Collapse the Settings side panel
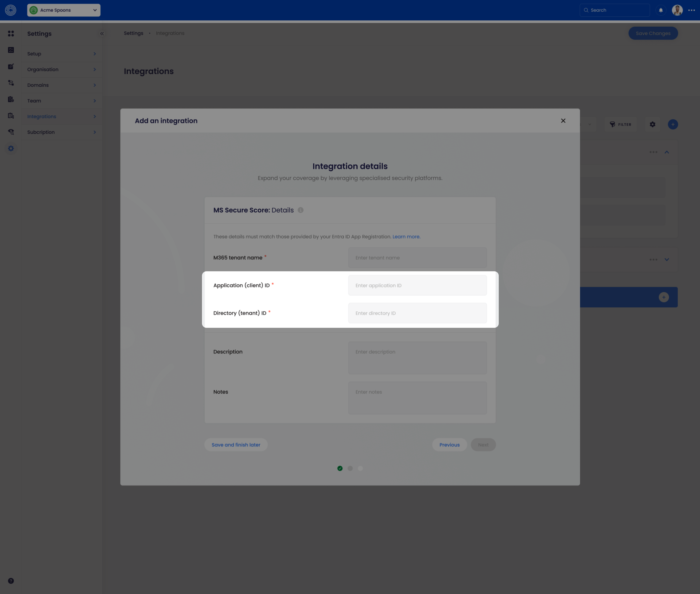 tap(102, 34)
